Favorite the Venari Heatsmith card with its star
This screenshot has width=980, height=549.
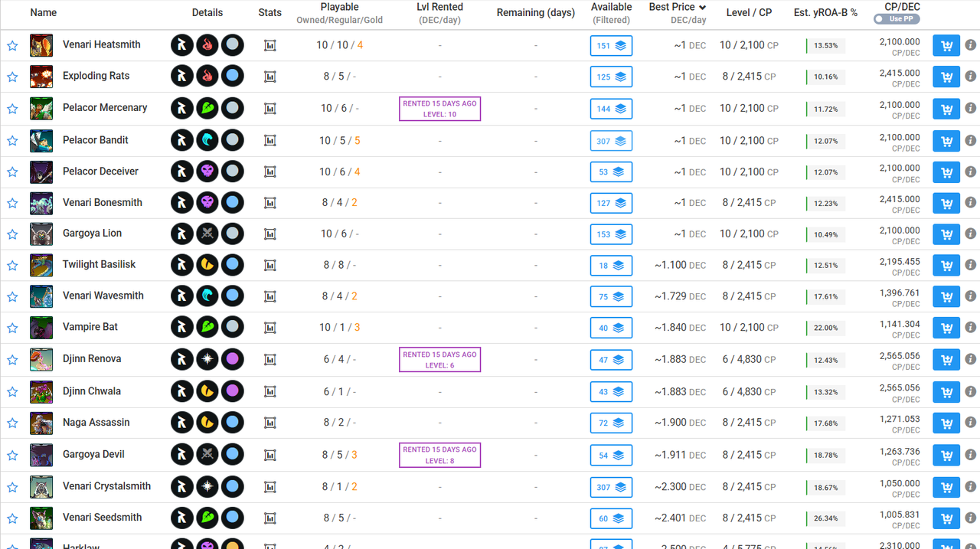(12, 46)
